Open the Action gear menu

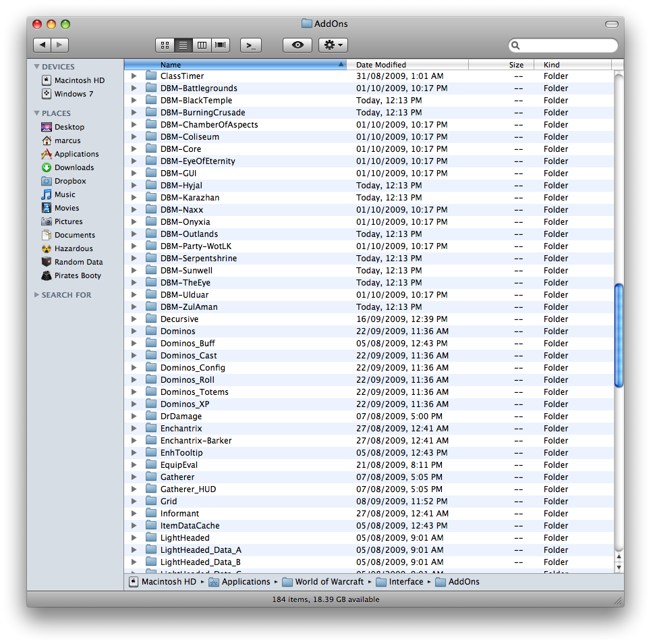click(x=333, y=45)
